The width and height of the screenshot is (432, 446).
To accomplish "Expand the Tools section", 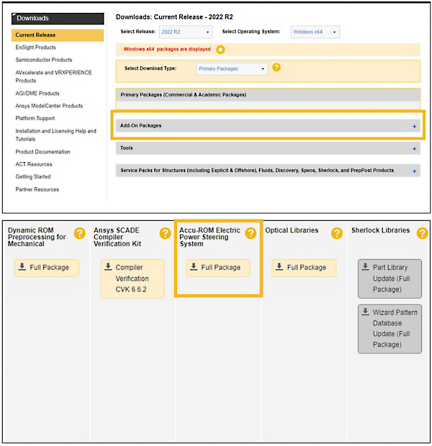I will tap(268, 148).
